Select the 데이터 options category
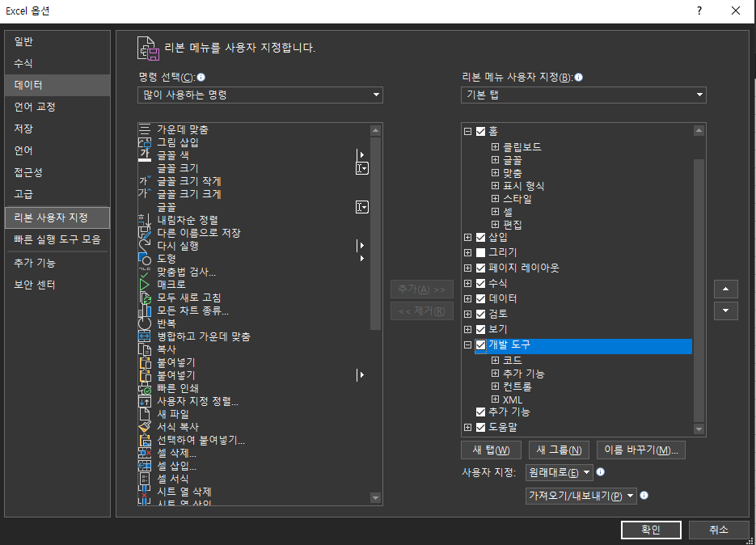 [57, 85]
